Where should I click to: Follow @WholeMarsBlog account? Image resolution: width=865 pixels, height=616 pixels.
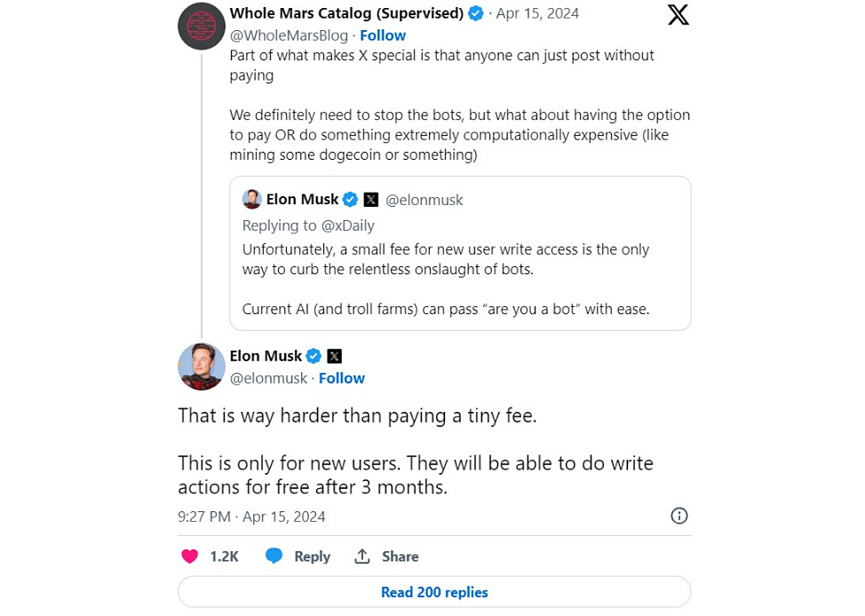pos(383,36)
